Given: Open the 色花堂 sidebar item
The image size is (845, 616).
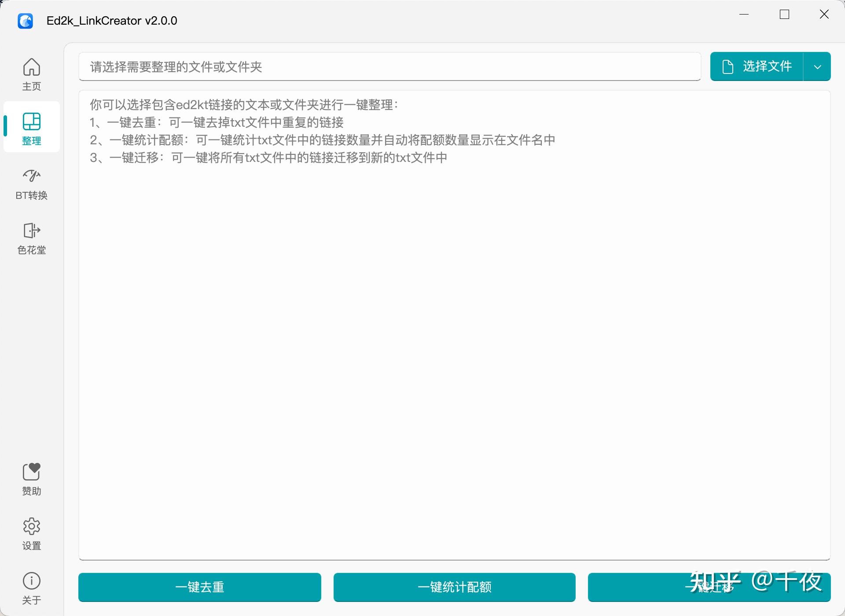Looking at the screenshot, I should coord(32,238).
